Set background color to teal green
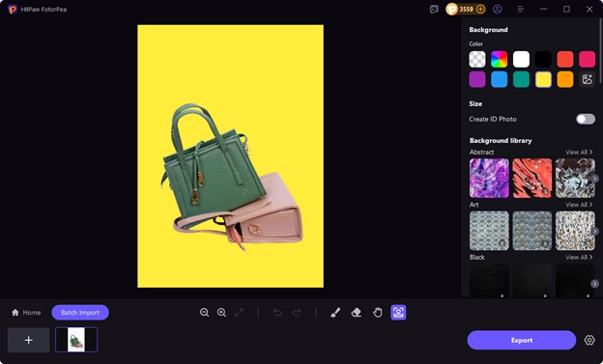The width and height of the screenshot is (603, 364). tap(521, 79)
